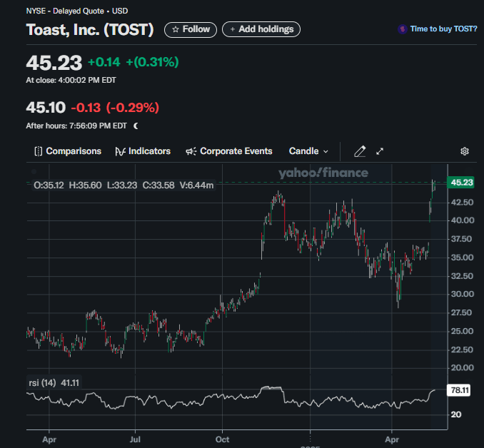This screenshot has width=484, height=448.
Task: Open chart settings gear
Action: 465,151
